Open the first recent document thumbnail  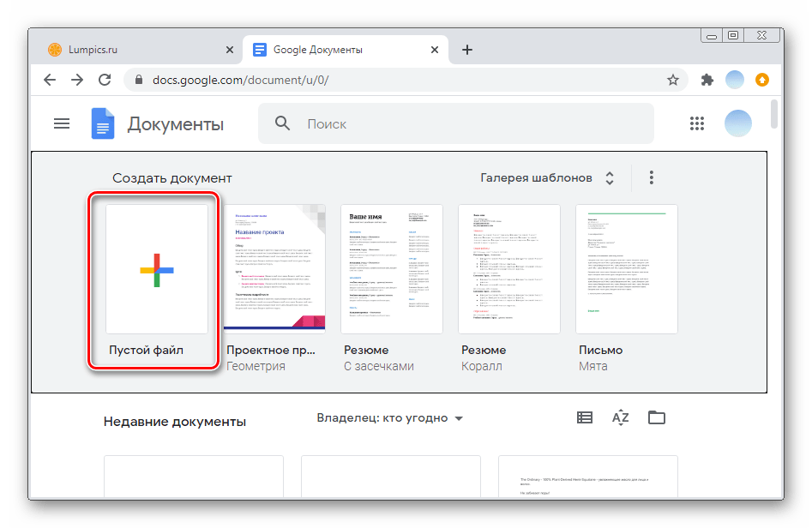tap(194, 477)
